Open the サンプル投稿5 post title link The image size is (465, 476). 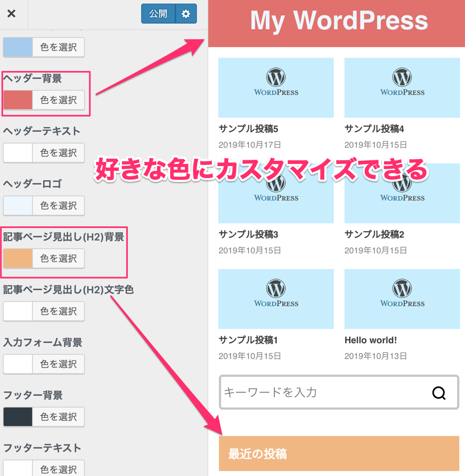click(248, 129)
